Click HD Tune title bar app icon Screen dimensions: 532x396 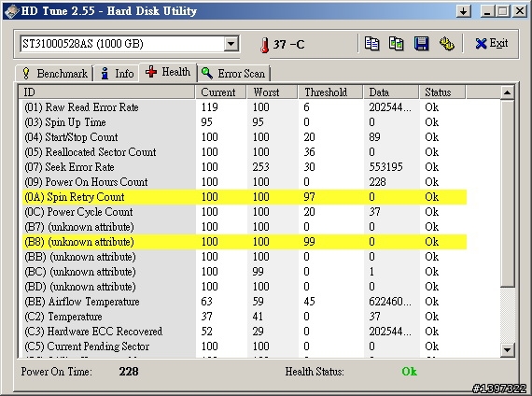tap(11, 11)
